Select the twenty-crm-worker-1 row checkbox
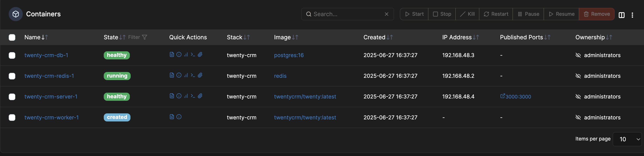 [12, 118]
